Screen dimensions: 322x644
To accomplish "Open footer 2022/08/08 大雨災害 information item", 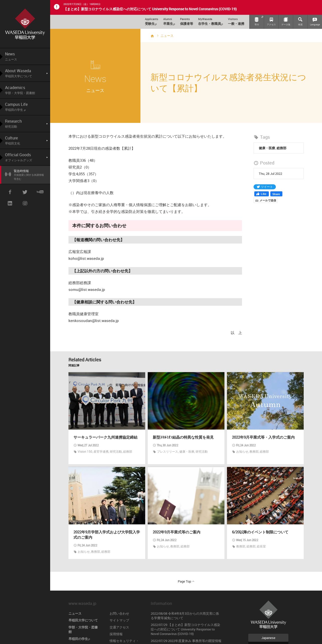I will pyautogui.click(x=185, y=616).
